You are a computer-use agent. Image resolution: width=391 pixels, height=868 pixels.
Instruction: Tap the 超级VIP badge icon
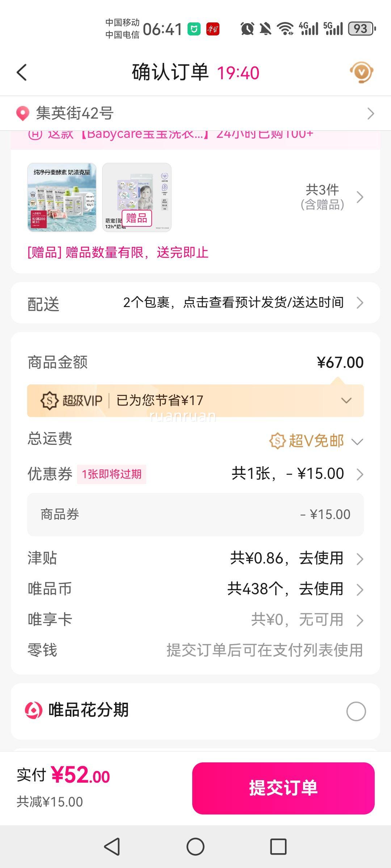click(x=49, y=401)
